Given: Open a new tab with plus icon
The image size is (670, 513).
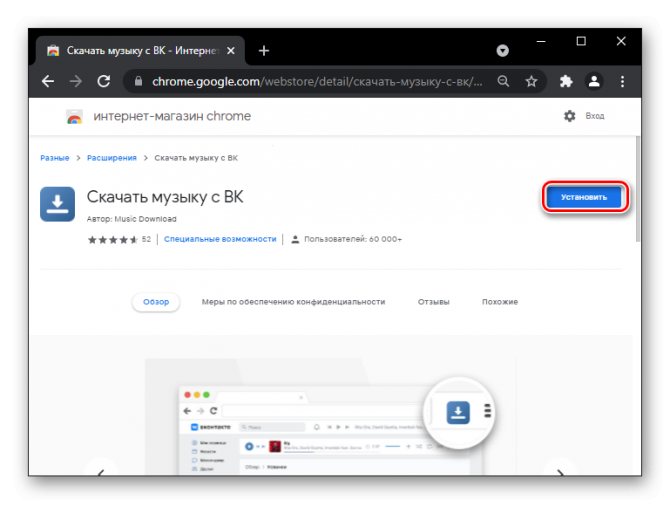Looking at the screenshot, I should 264,51.
